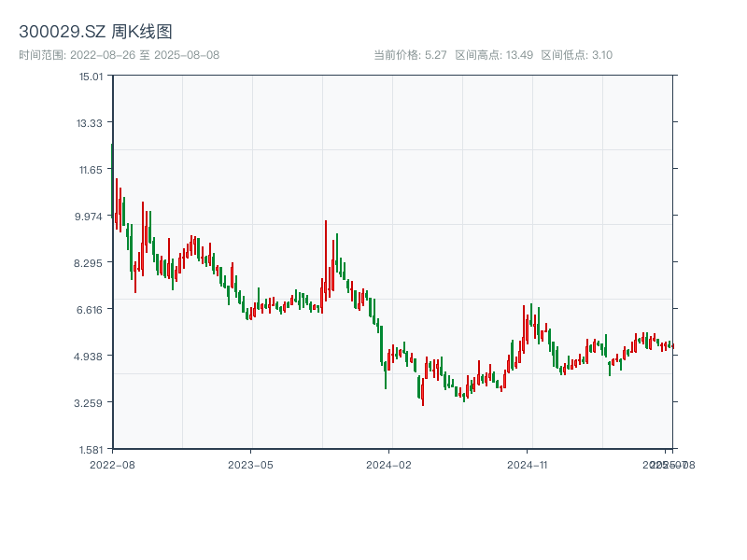Click the 2024-11 x-axis date label
This screenshot has height=560, width=747.
point(528,464)
